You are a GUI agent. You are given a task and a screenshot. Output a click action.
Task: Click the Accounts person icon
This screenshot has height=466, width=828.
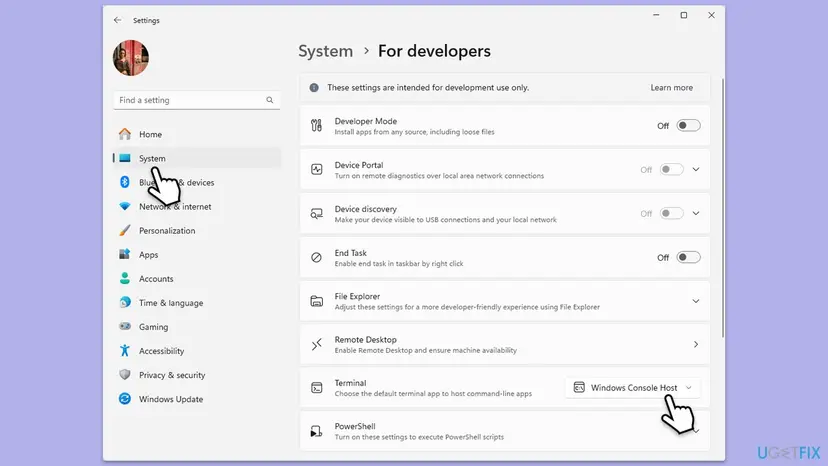coord(125,278)
